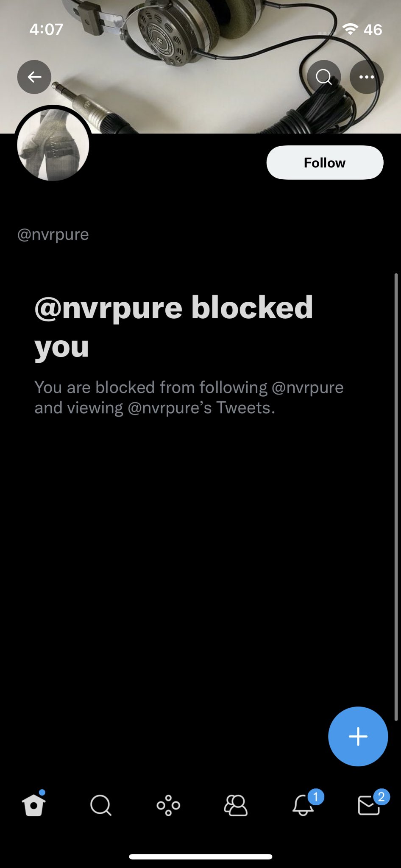This screenshot has width=401, height=868.
Task: Click the vertical scrollbar on right edge
Action: point(396,497)
